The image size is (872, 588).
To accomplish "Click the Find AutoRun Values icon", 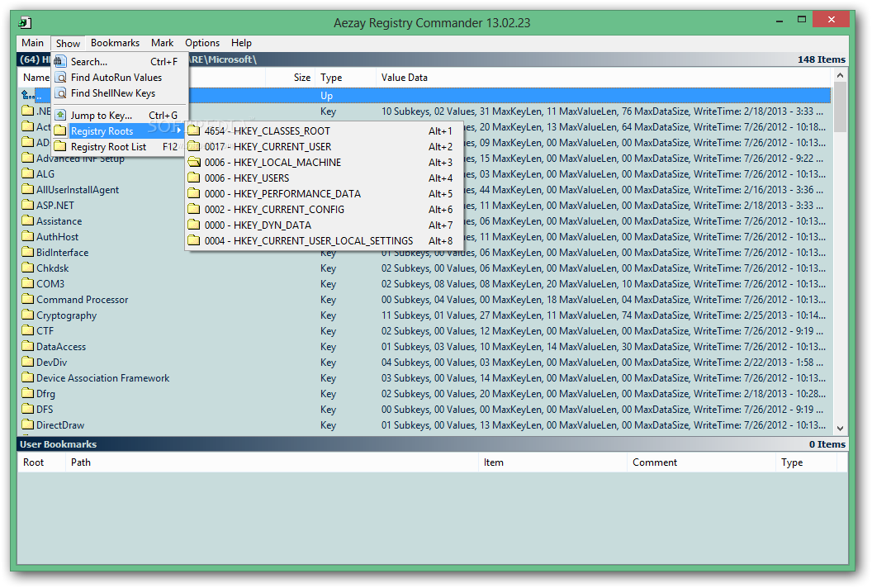I will 60,78.
